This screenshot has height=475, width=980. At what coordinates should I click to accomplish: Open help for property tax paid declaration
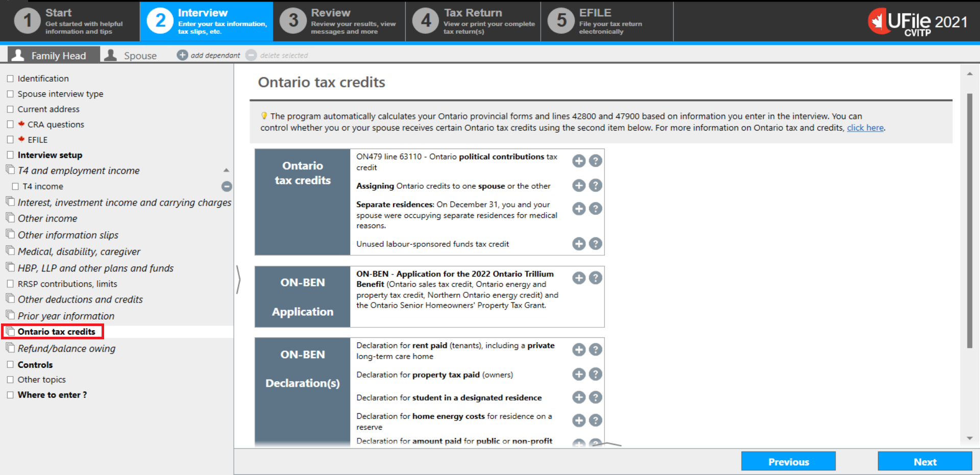tap(595, 374)
